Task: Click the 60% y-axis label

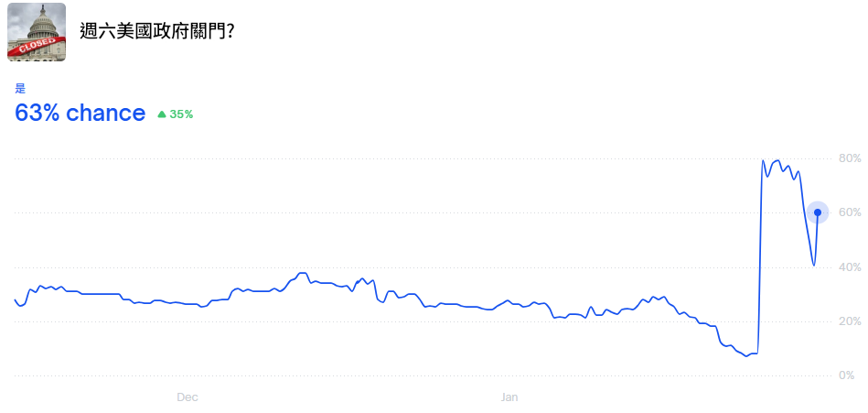Action: 850,212
